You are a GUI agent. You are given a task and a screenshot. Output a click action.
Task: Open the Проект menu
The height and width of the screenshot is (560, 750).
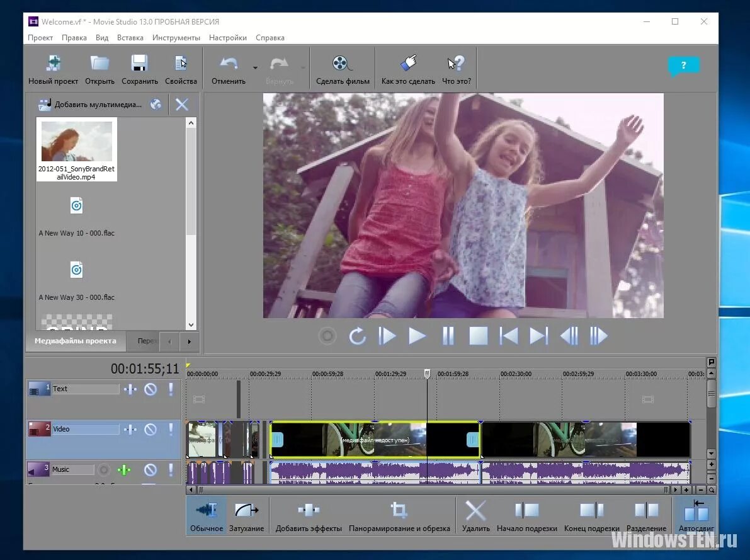click(x=40, y=38)
